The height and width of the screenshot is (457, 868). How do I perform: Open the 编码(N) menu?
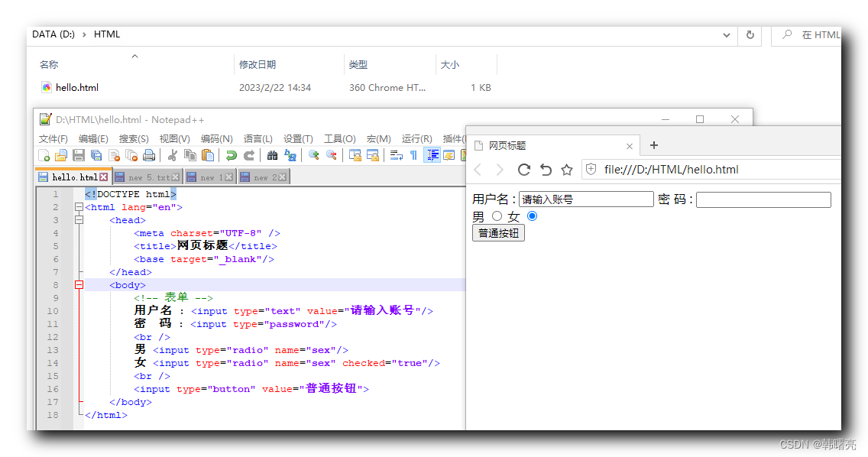(216, 138)
